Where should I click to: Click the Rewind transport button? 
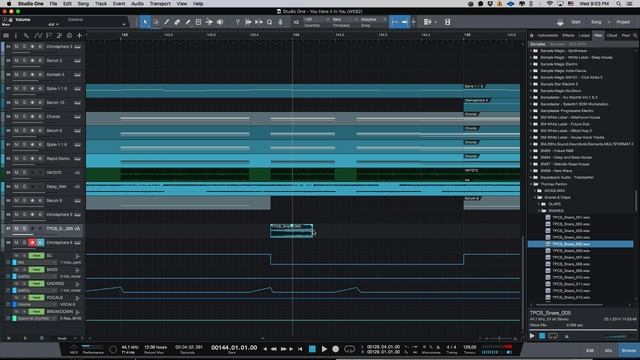(x=274, y=349)
